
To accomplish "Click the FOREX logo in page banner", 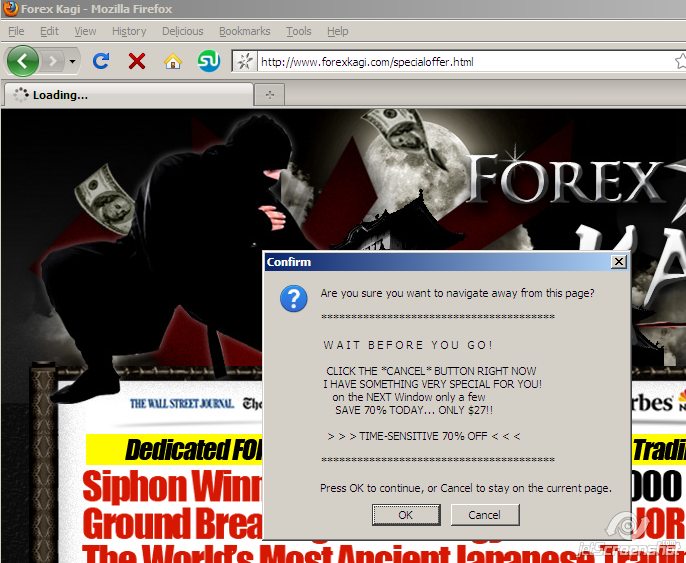I will pyautogui.click(x=564, y=180).
